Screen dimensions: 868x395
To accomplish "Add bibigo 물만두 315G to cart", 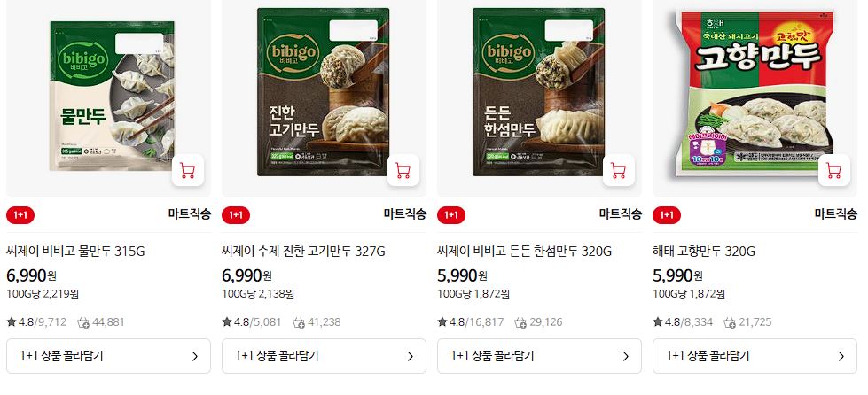I will pos(188,170).
